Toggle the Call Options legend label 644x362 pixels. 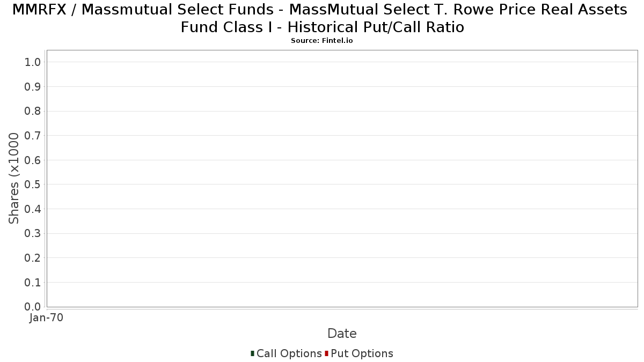tap(289, 353)
